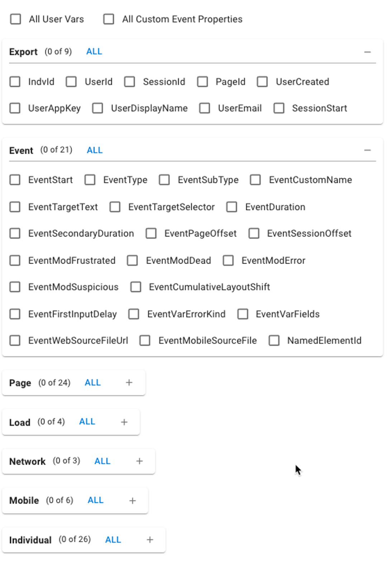Collapse the Export section with minus icon

point(367,52)
